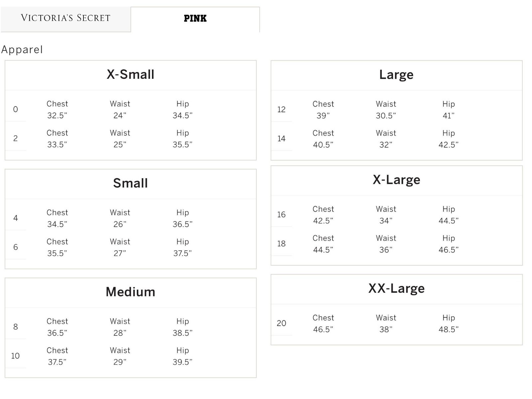
Task: Select size 14 row label
Action: [281, 139]
